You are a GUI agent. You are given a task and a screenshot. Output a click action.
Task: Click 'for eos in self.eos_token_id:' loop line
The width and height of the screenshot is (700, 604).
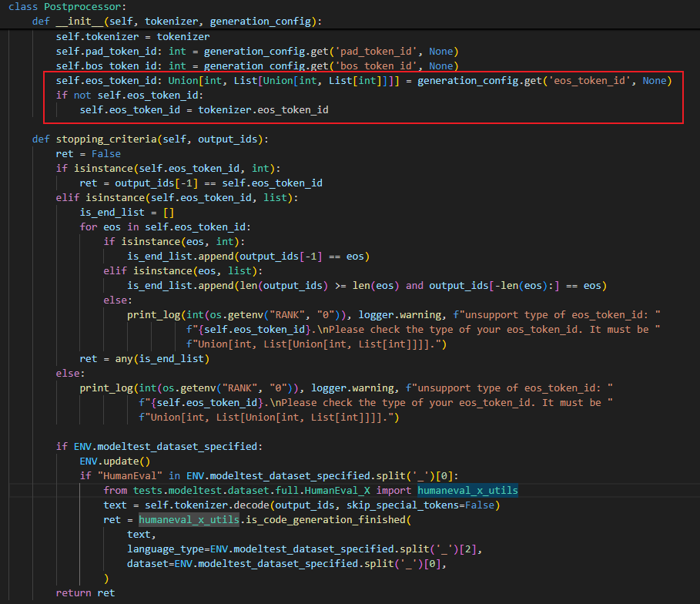coord(165,227)
